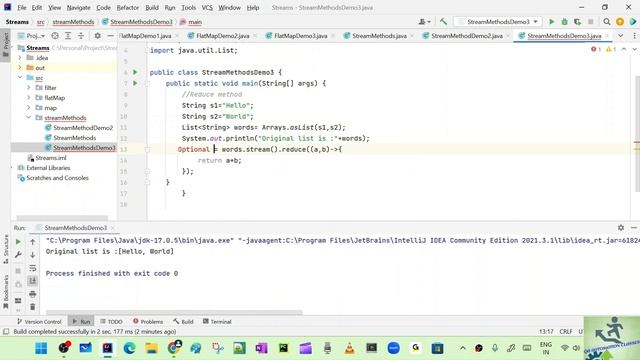Open the run configuration dropdown StreamMethodsDemo3

coord(498,22)
